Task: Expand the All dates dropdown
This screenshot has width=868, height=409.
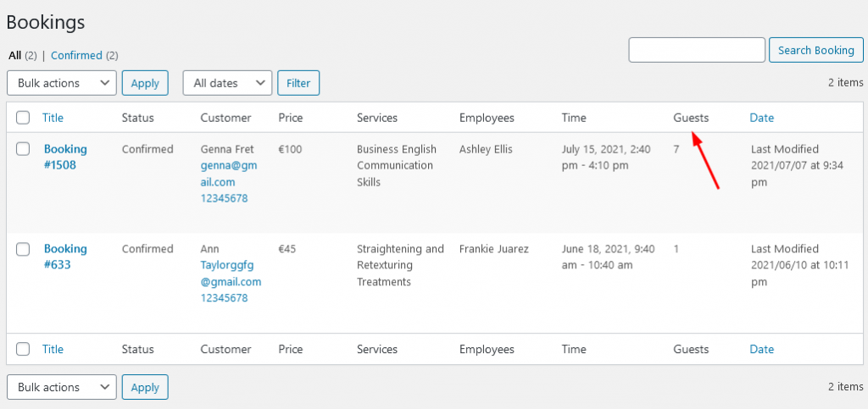Action: pos(227,83)
